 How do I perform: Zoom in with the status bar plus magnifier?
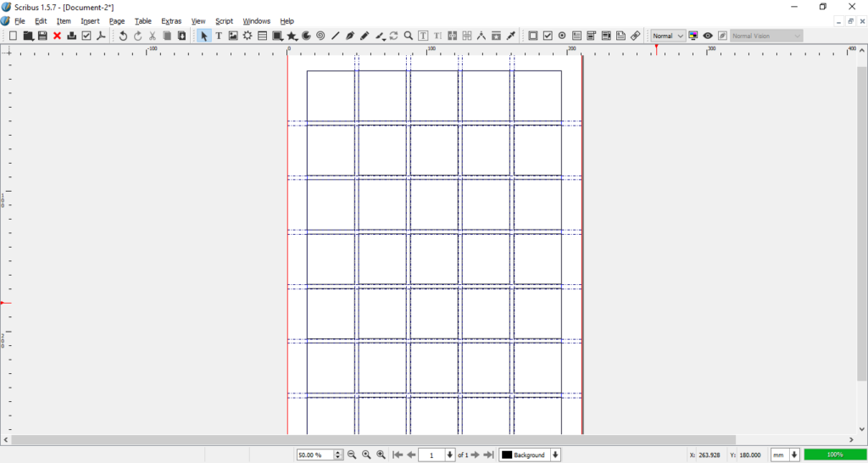click(381, 455)
